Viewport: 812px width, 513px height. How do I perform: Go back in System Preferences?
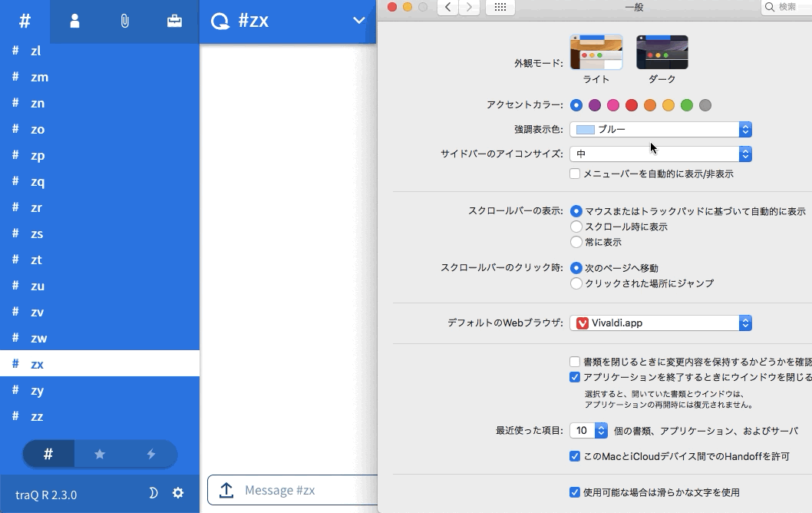(448, 7)
